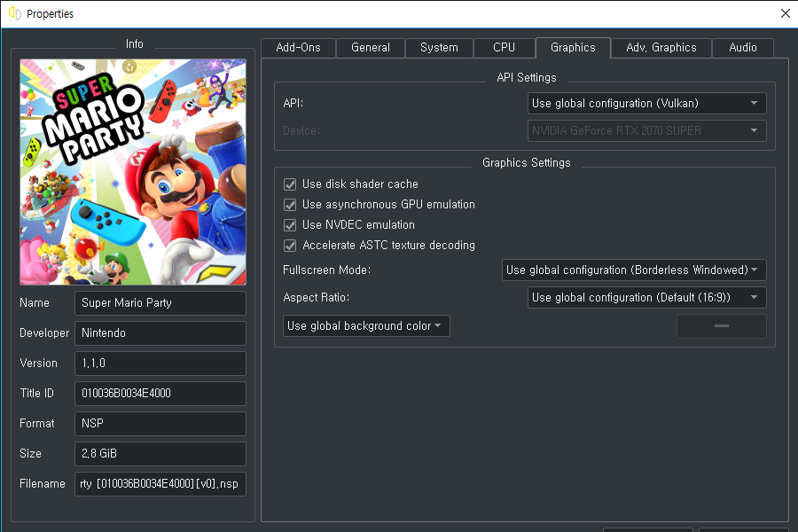The image size is (798, 532).
Task: Click the background color picker button
Action: pyautogui.click(x=721, y=325)
